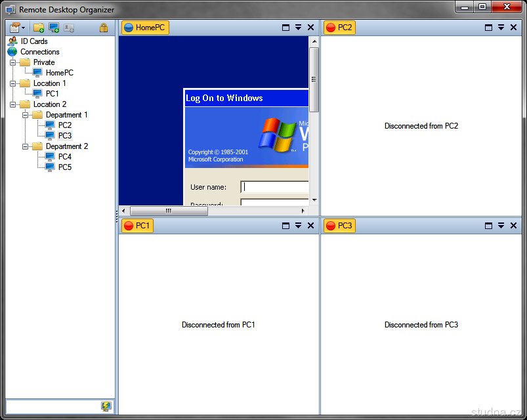Image resolution: width=527 pixels, height=420 pixels.
Task: Open the PC1 pane dropdown arrow
Action: (x=298, y=226)
